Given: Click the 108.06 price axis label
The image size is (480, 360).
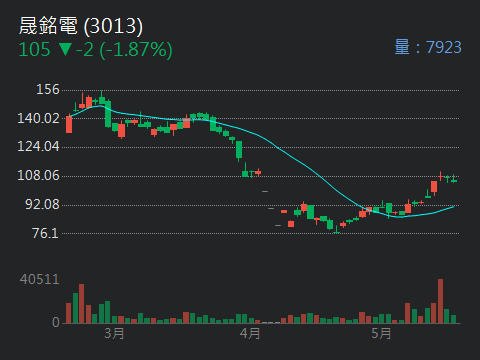Looking at the screenshot, I should (x=38, y=176).
